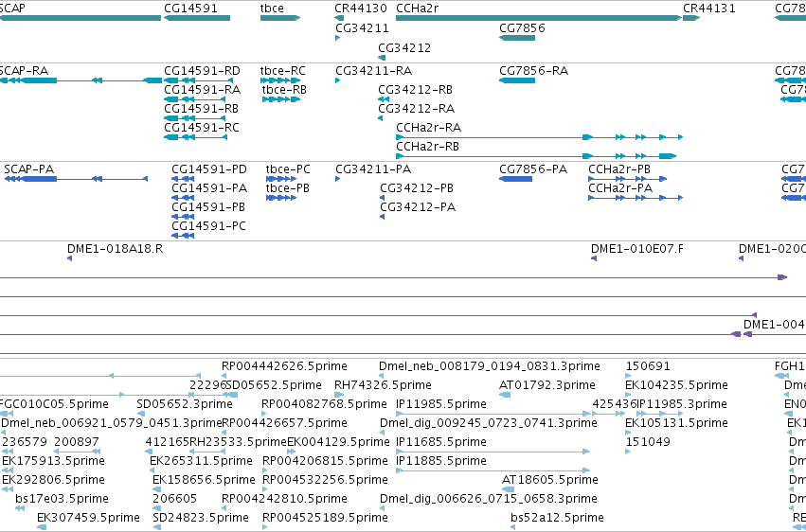Select the CG34211-PA protein label
Screen dimensions: 806x532
[373, 168]
